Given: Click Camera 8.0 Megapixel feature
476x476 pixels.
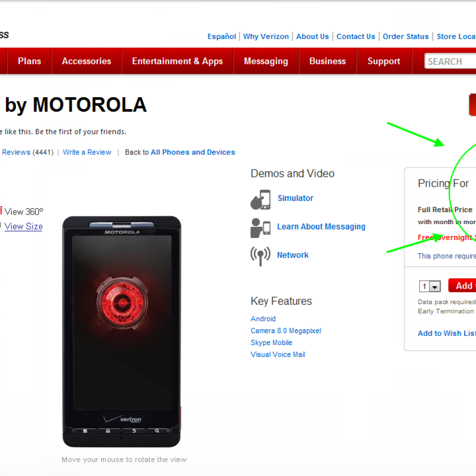Looking at the screenshot, I should (x=286, y=331).
